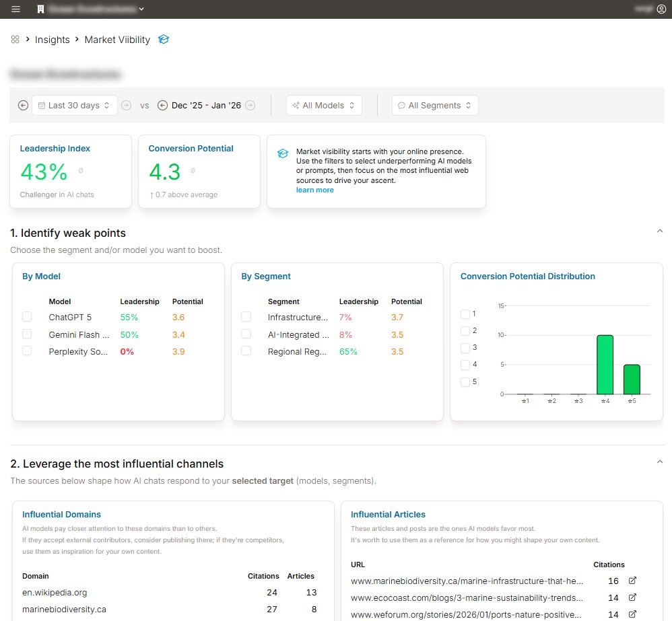This screenshot has width=672, height=621.
Task: Open the Last 30 days dropdown
Action: point(74,105)
